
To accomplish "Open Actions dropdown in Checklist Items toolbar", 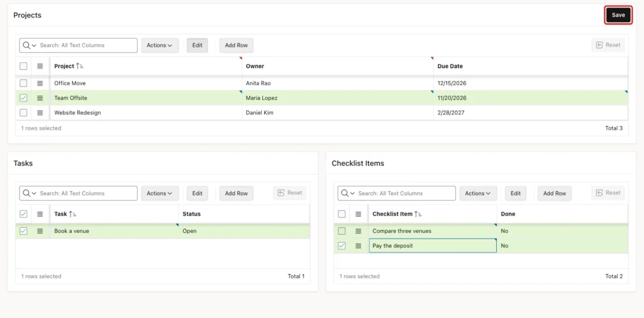I will pyautogui.click(x=478, y=193).
